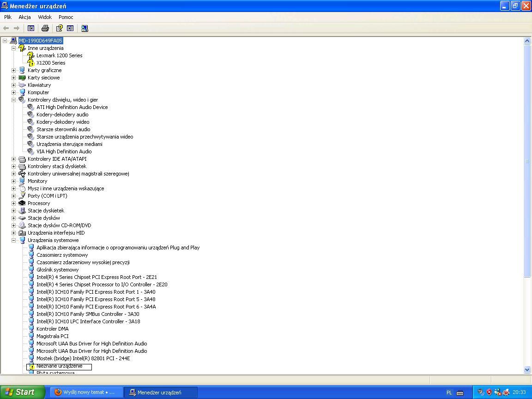The image size is (532, 399).
Task: Expand Kontrolery IDE ATA/ATAPI
Action: (x=13, y=159)
